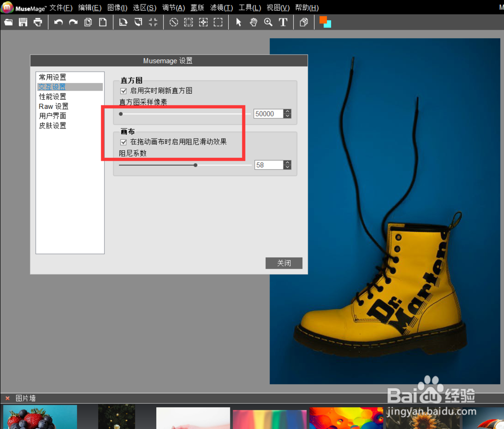Open the white hand thumbnail in 图片墙
The width and height of the screenshot is (504, 429).
coord(193,418)
